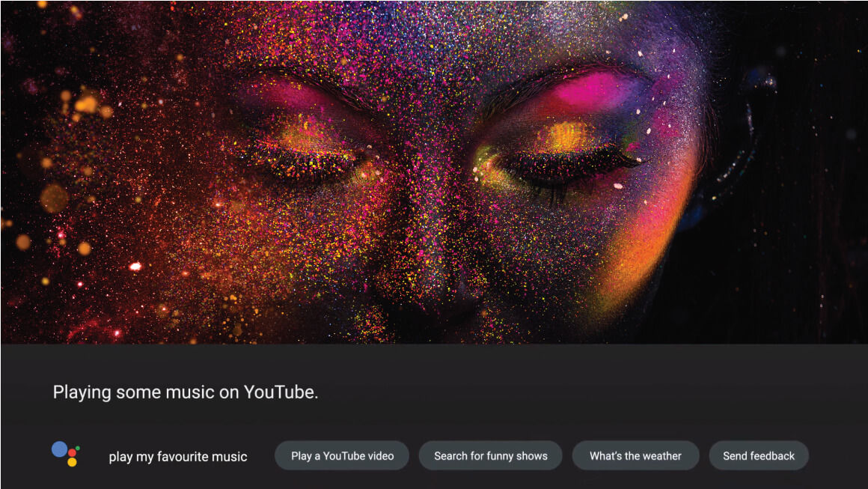Tap the 'What's the weather' chip
This screenshot has width=868, height=489.
click(x=635, y=455)
